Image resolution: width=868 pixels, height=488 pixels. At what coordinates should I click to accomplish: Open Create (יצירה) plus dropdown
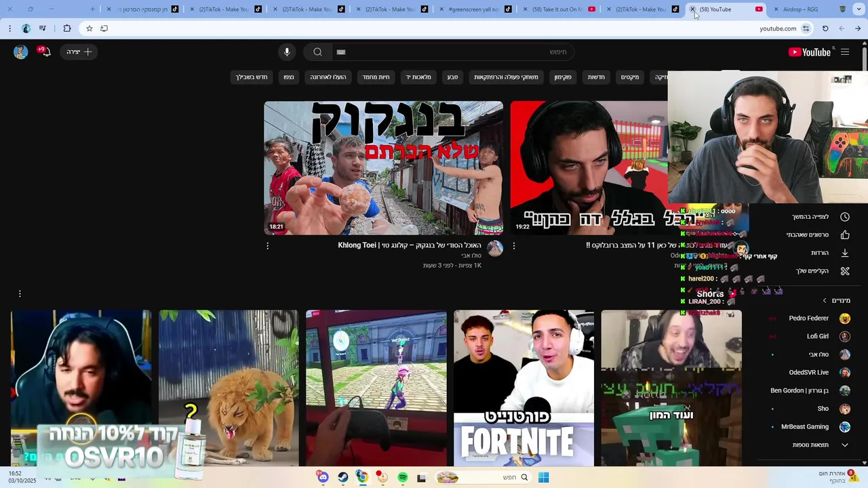(79, 52)
